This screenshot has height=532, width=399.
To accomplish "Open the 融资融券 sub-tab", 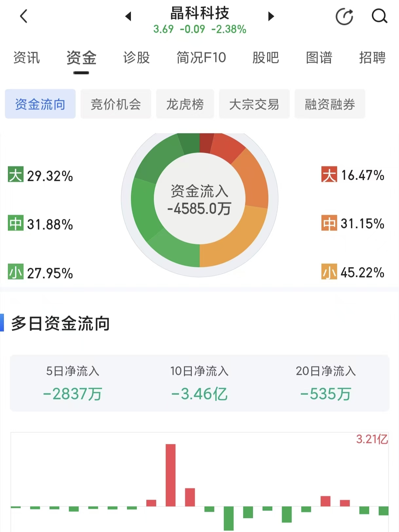I will tap(330, 104).
